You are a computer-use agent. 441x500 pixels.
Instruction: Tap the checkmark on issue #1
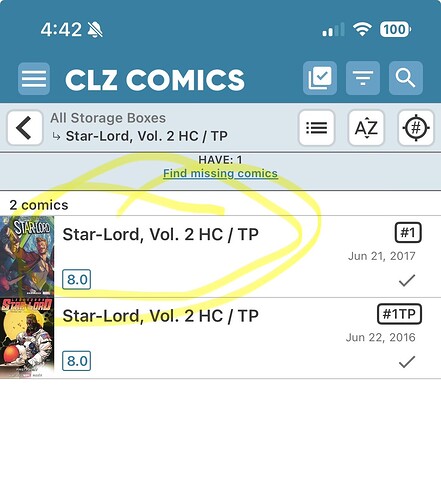[x=407, y=280]
